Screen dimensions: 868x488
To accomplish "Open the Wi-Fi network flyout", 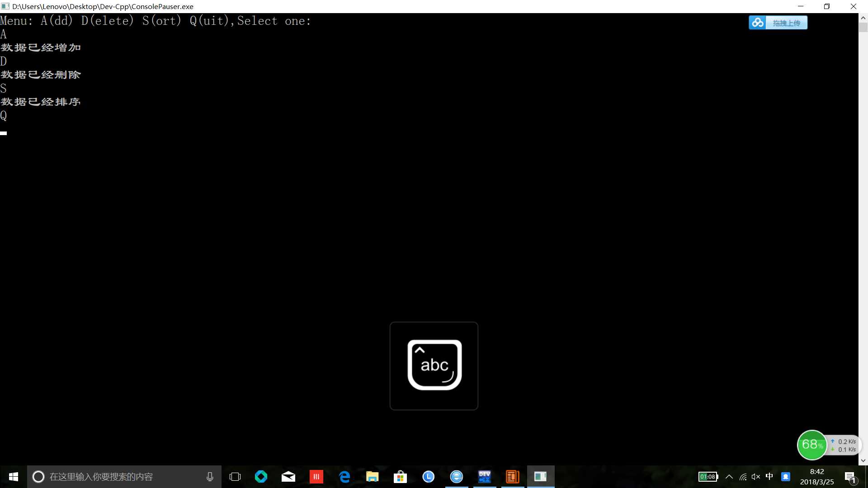I will [x=743, y=477].
